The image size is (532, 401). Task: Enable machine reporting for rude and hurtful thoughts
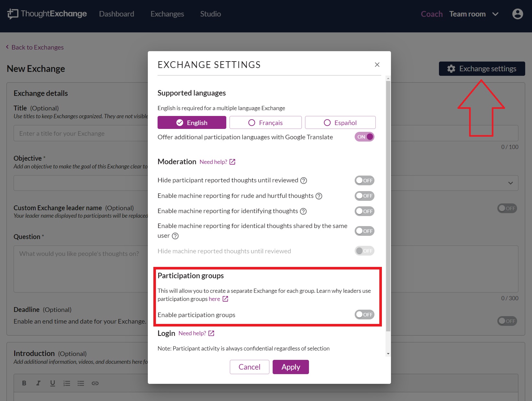364,196
